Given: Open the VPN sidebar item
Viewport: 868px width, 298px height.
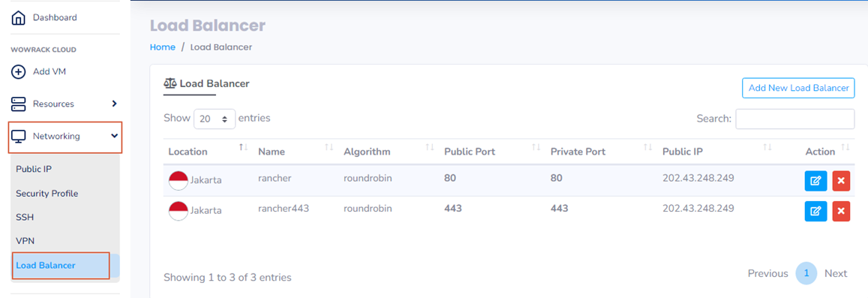Looking at the screenshot, I should pyautogui.click(x=26, y=241).
